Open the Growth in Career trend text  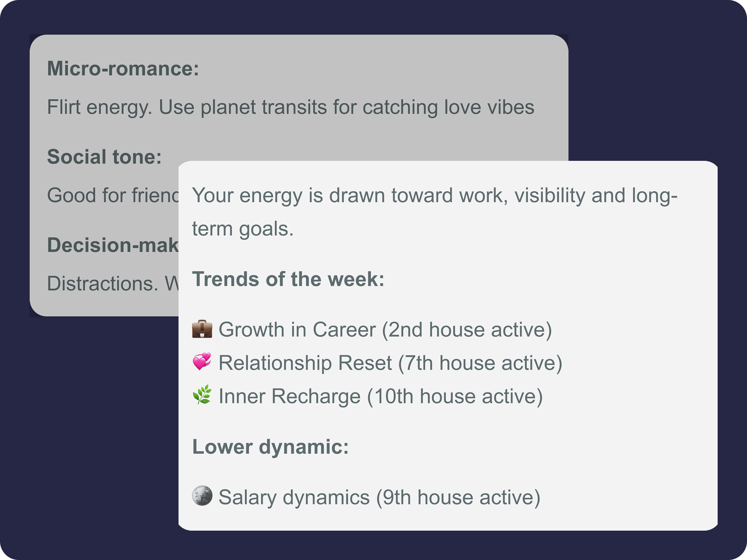(385, 329)
